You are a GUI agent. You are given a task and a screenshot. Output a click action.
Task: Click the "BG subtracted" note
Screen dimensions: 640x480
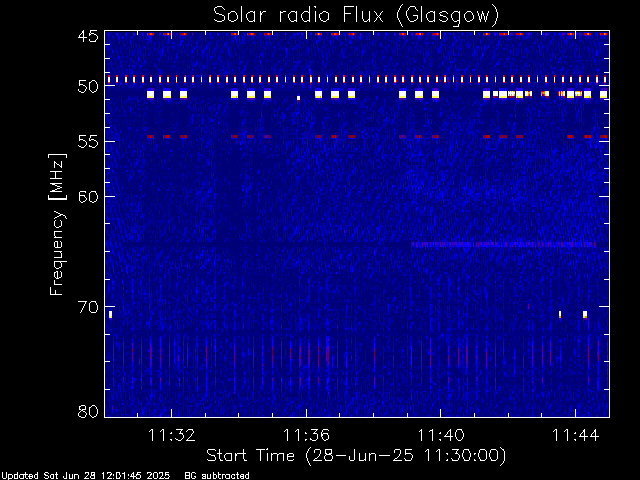coord(217,476)
